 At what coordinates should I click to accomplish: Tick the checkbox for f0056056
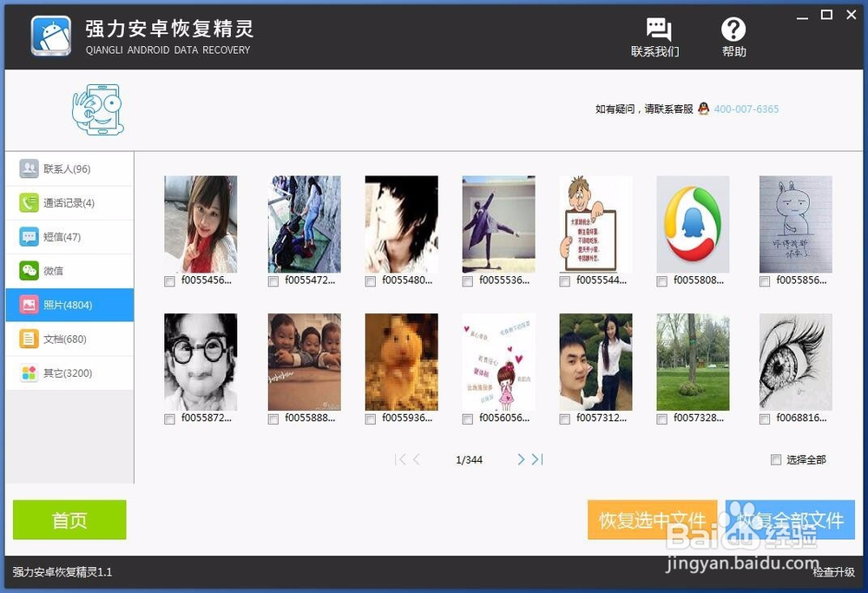click(468, 419)
